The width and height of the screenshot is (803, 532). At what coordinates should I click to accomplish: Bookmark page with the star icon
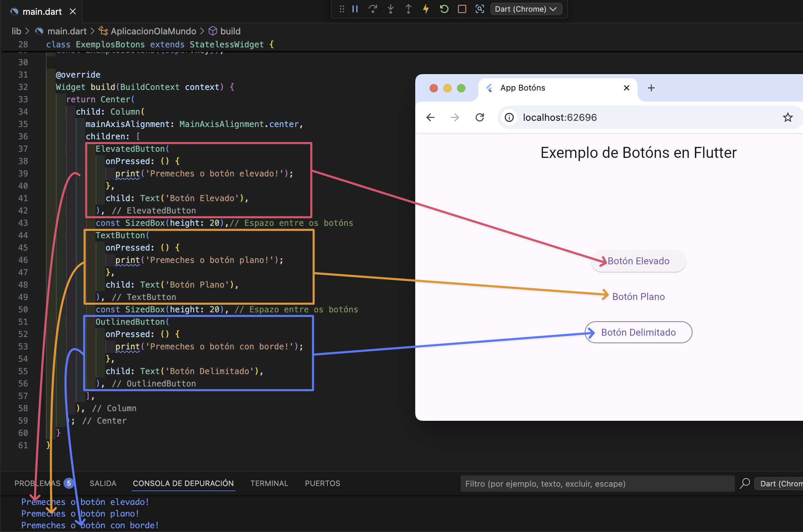pyautogui.click(x=788, y=118)
